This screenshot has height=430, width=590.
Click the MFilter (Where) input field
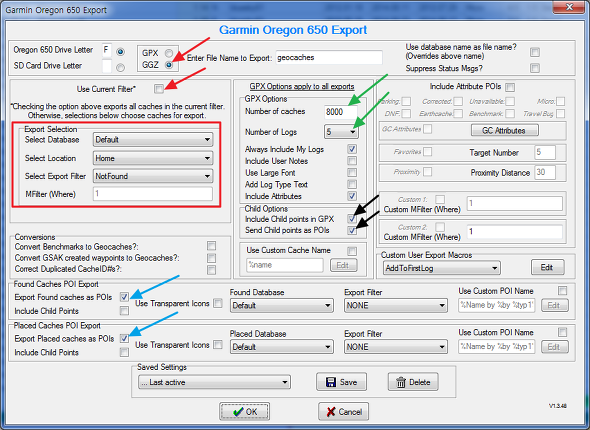(153, 194)
